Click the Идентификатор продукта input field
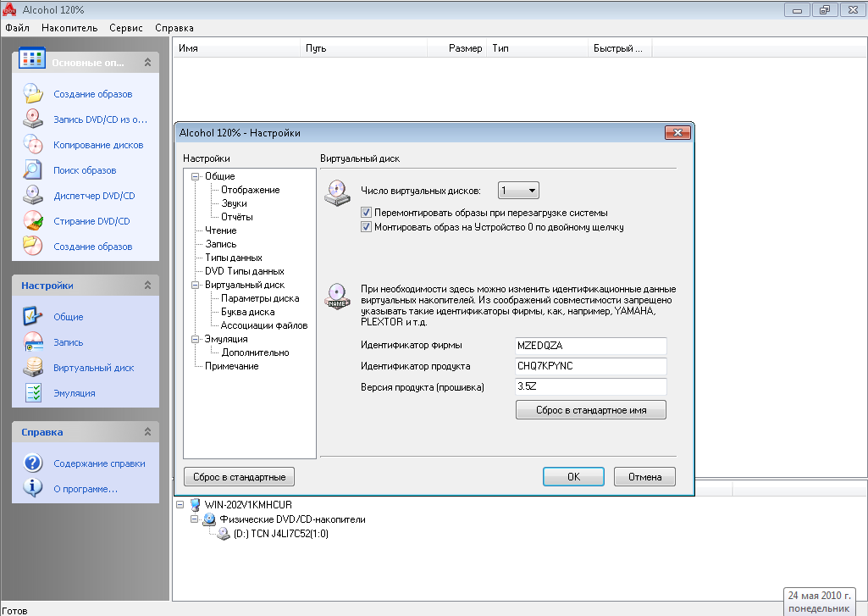 point(590,366)
